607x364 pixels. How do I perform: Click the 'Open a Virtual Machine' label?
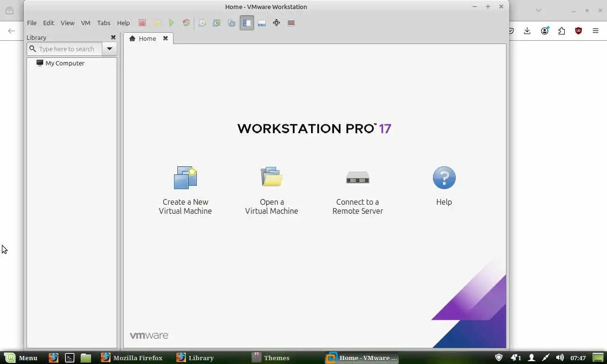point(272,206)
